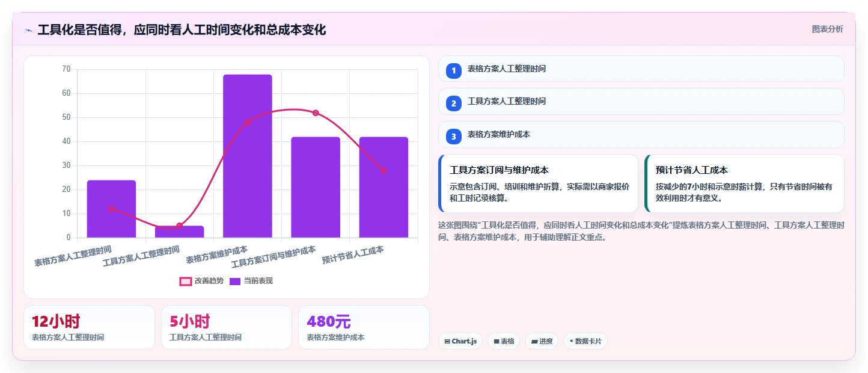Click trend line point on 预计节省人工成本 bar

[384, 170]
